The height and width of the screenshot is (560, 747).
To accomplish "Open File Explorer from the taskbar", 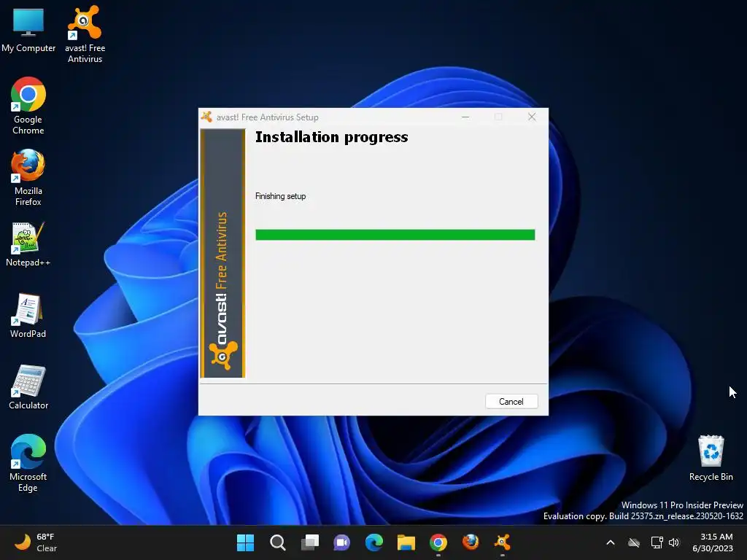I will pos(406,542).
